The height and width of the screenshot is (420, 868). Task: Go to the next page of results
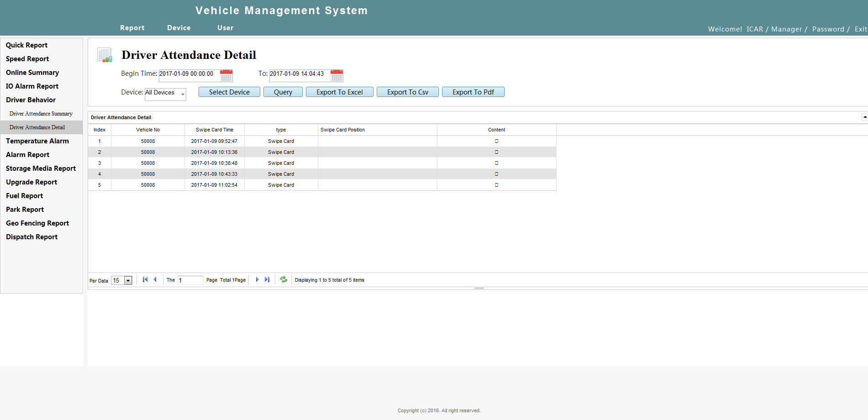(x=257, y=279)
